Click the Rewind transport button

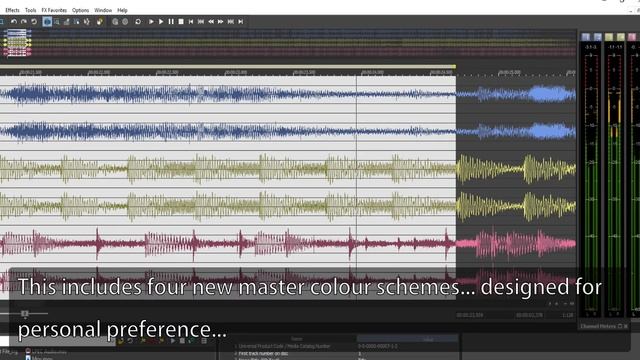(211, 22)
